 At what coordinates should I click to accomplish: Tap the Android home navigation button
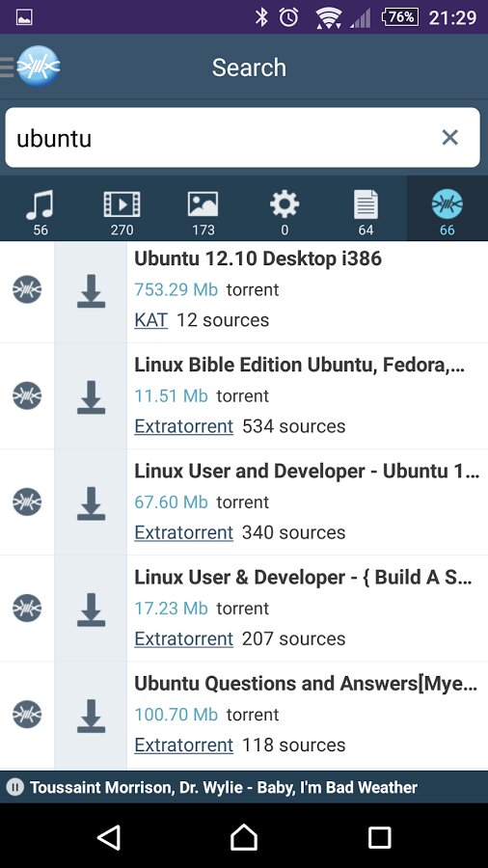click(x=244, y=836)
